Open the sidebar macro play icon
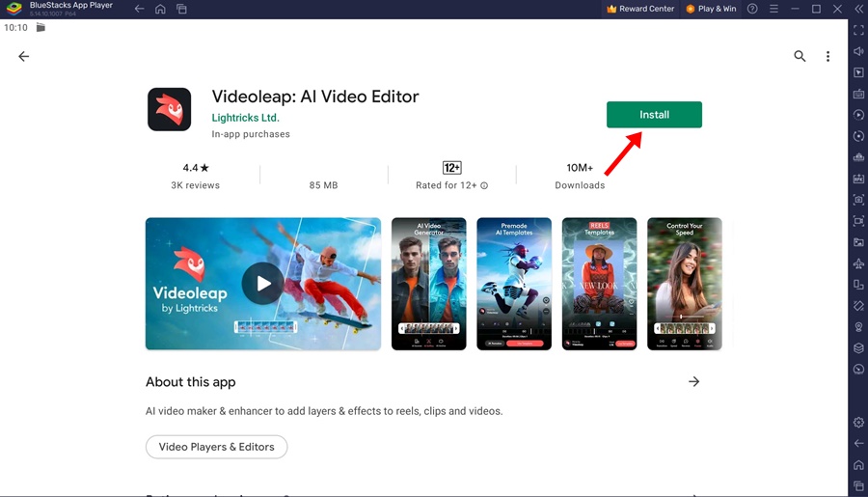This screenshot has height=497, width=868. pyautogui.click(x=858, y=115)
